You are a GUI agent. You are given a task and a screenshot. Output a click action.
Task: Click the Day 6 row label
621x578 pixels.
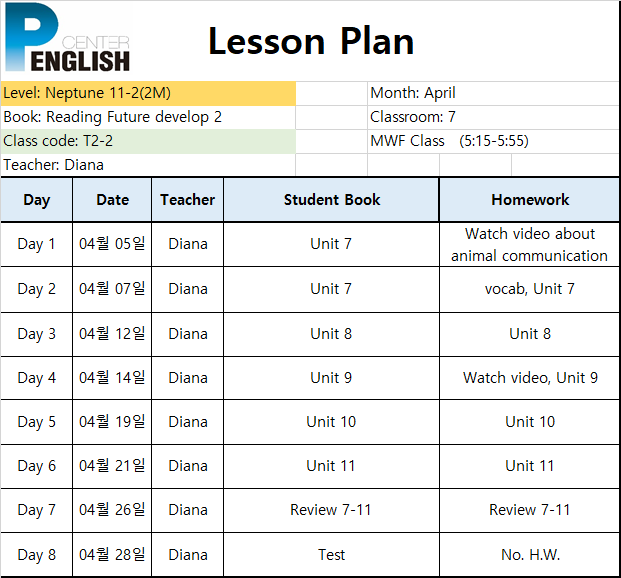[36, 466]
